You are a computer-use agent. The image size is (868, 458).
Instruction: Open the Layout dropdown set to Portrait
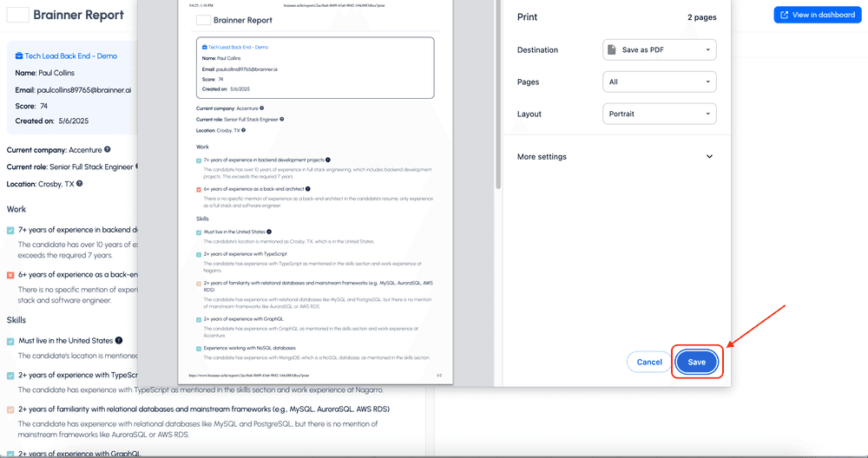[659, 114]
